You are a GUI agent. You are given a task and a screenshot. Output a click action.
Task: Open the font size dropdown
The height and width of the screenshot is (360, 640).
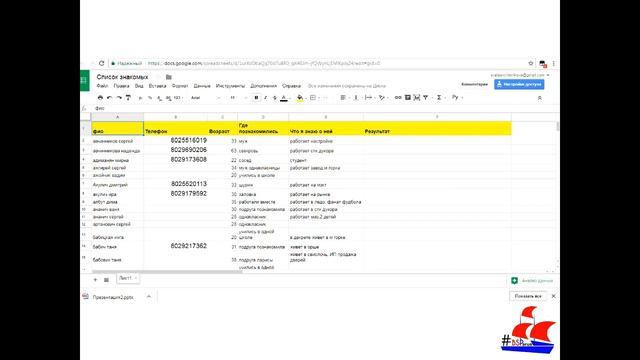(x=238, y=98)
